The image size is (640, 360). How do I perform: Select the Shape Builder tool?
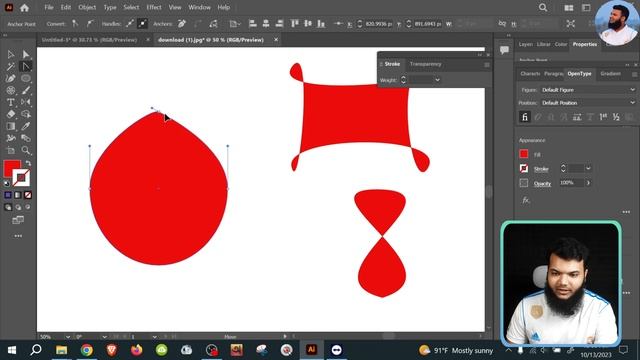click(x=26, y=114)
